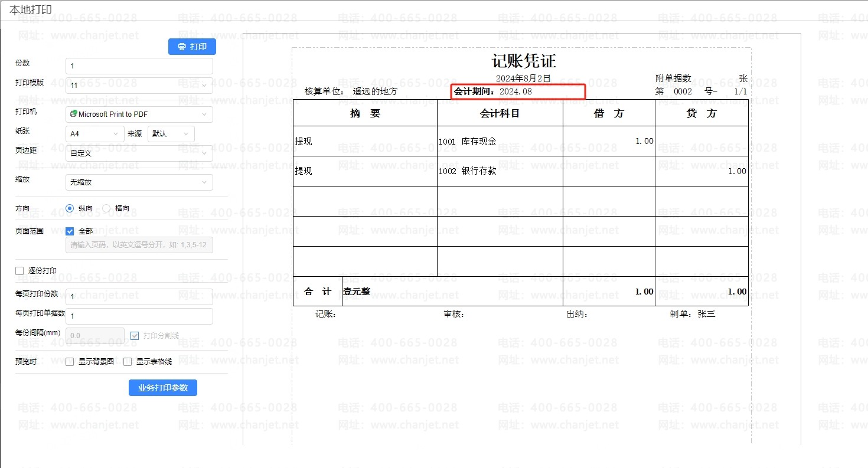Open the 纸张 A4 paper dropdown
868x468 pixels.
pyautogui.click(x=95, y=134)
